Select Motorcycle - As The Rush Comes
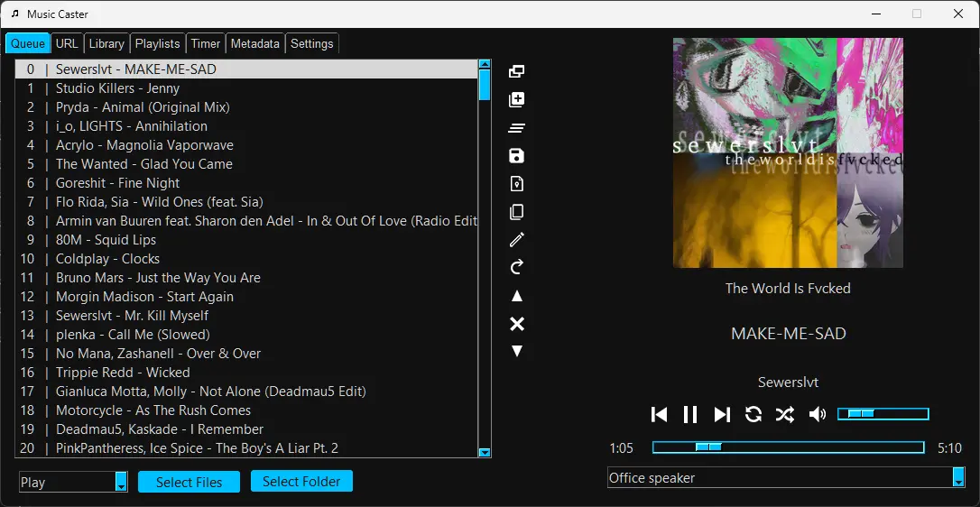The width and height of the screenshot is (980, 507). click(x=246, y=410)
